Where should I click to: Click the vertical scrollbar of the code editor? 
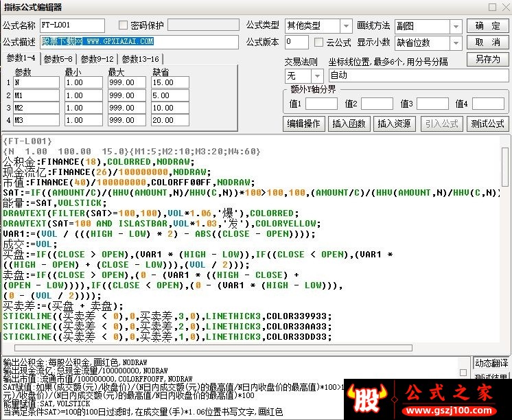pyautogui.click(x=505, y=167)
